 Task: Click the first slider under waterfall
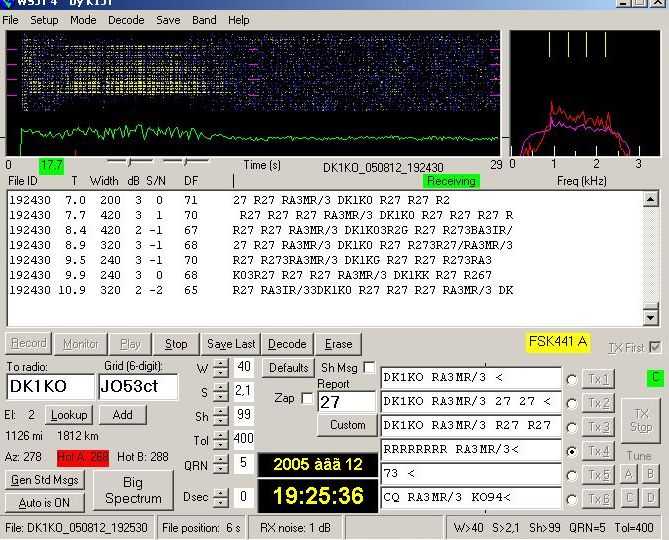130,161
